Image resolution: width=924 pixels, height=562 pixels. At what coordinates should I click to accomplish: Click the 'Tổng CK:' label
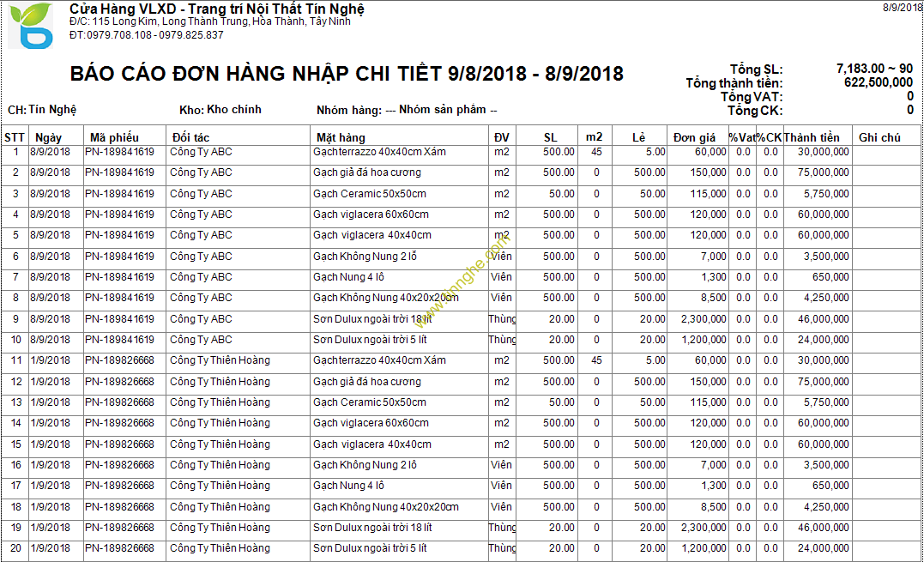pos(755,110)
